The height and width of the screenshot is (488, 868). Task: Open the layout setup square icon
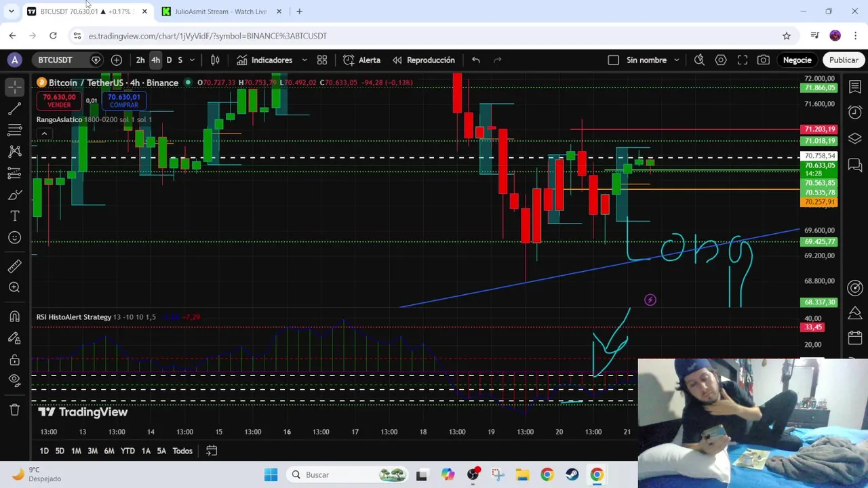[614, 60]
